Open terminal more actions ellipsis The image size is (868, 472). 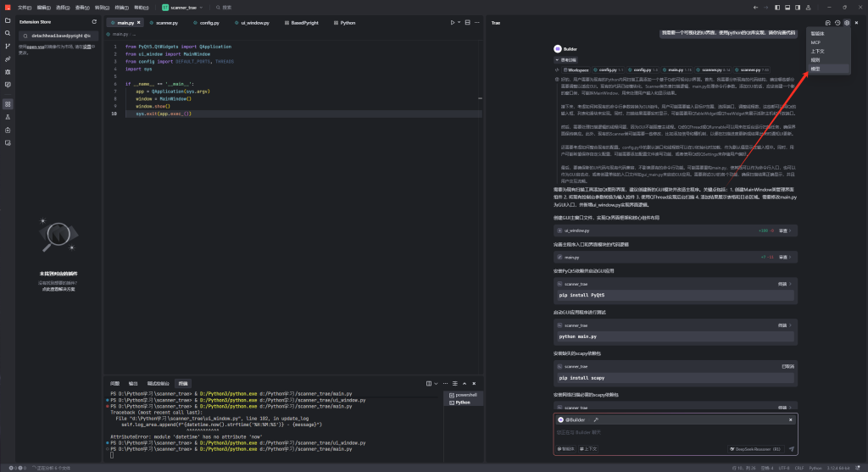coord(445,384)
